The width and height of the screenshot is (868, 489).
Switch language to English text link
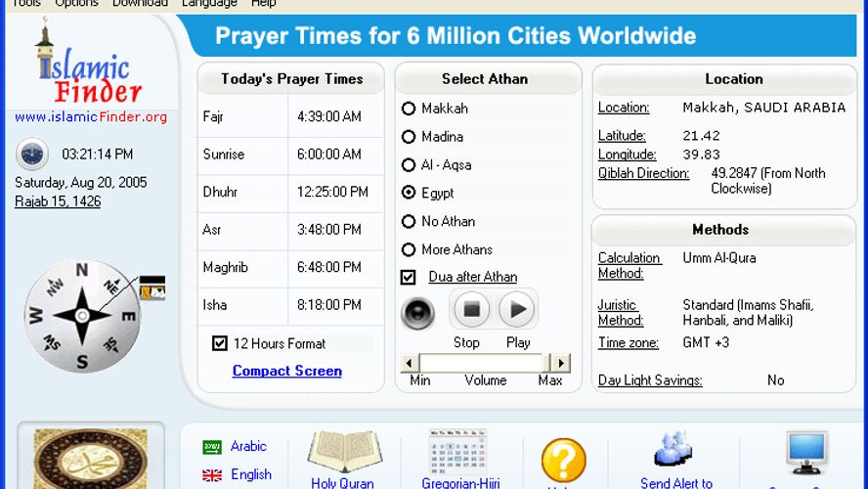[x=251, y=474]
